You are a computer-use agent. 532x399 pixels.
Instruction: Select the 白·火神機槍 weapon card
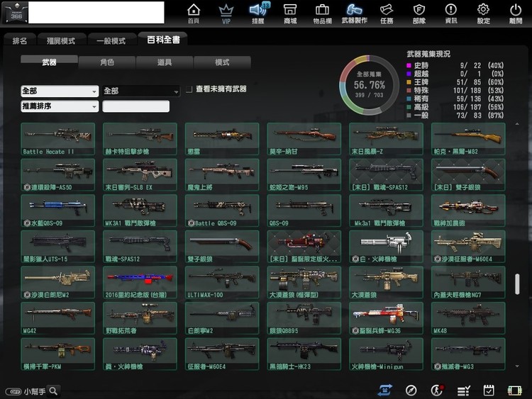[x=386, y=247]
